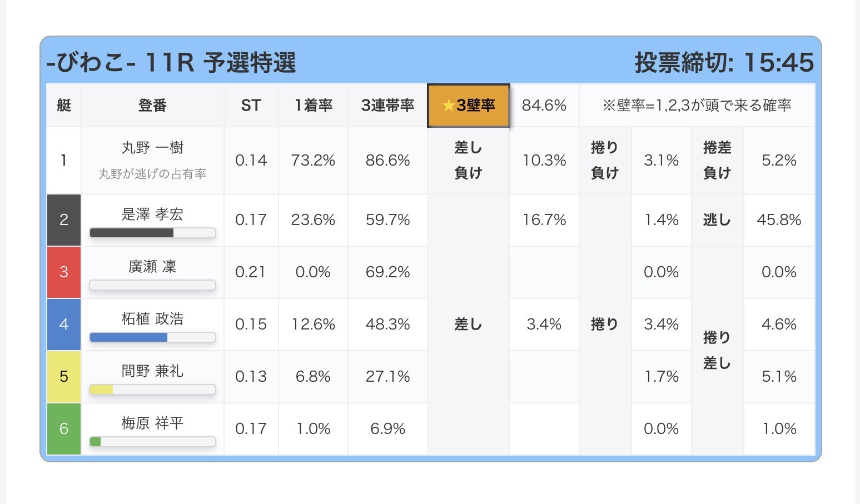
Task: Click 柘植 政浩 blue share bar
Action: point(152,337)
